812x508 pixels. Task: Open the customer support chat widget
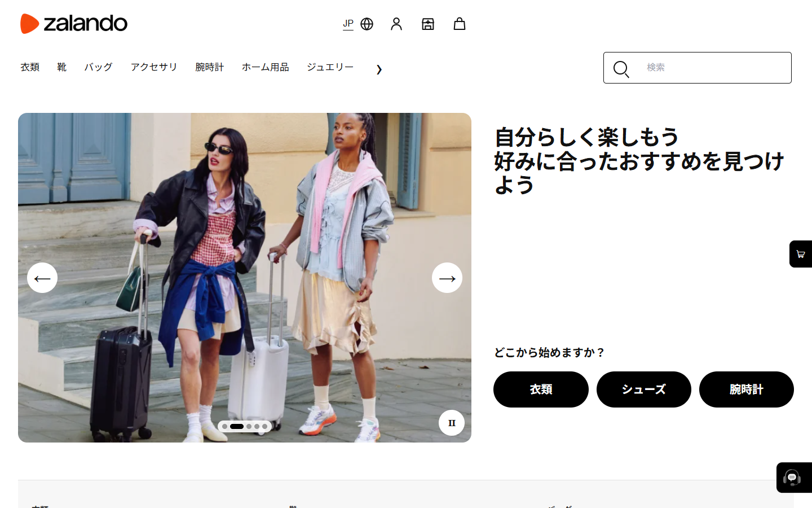click(x=794, y=478)
